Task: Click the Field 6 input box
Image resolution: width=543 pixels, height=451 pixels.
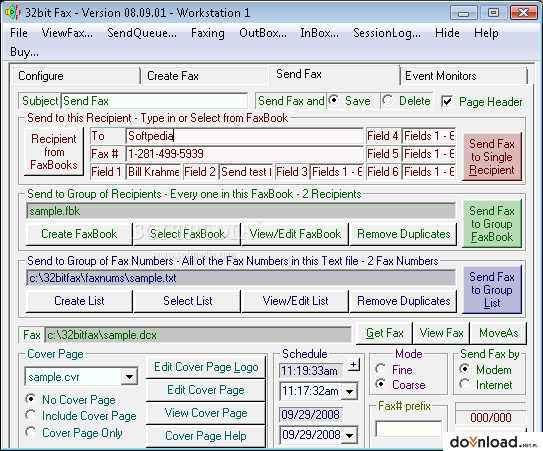Action: pos(429,171)
